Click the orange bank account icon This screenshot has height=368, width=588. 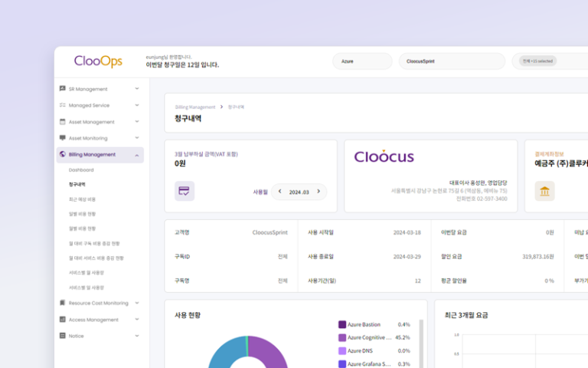[544, 191]
